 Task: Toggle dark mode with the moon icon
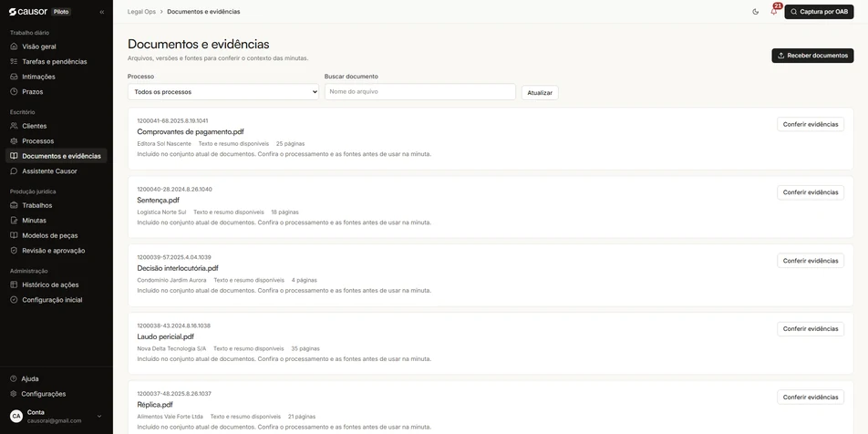(x=756, y=12)
